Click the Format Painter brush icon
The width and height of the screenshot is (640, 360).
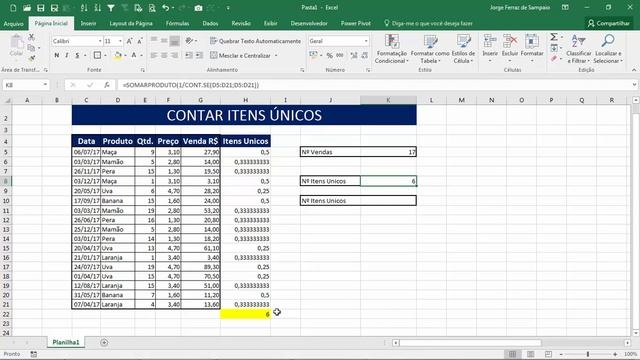click(x=31, y=59)
